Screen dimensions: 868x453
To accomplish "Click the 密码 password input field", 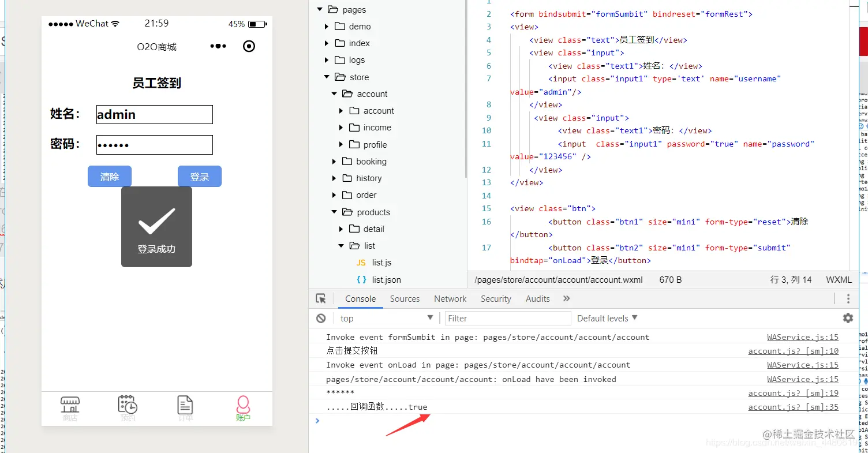I will 155,145.
